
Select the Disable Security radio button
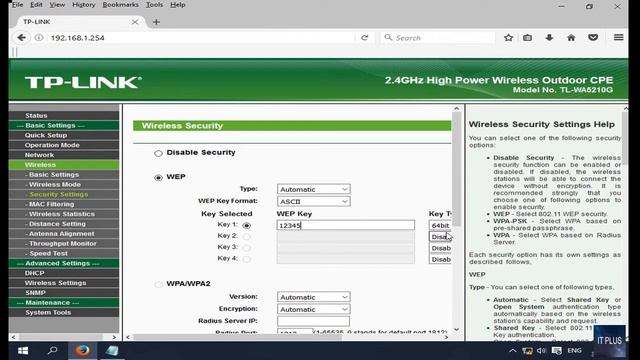tap(158, 153)
